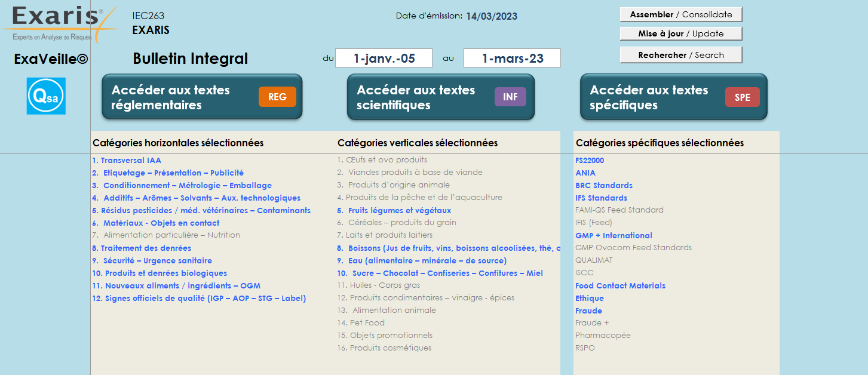Select the Fraude entry without plus
The image size is (868, 375).
click(x=588, y=311)
